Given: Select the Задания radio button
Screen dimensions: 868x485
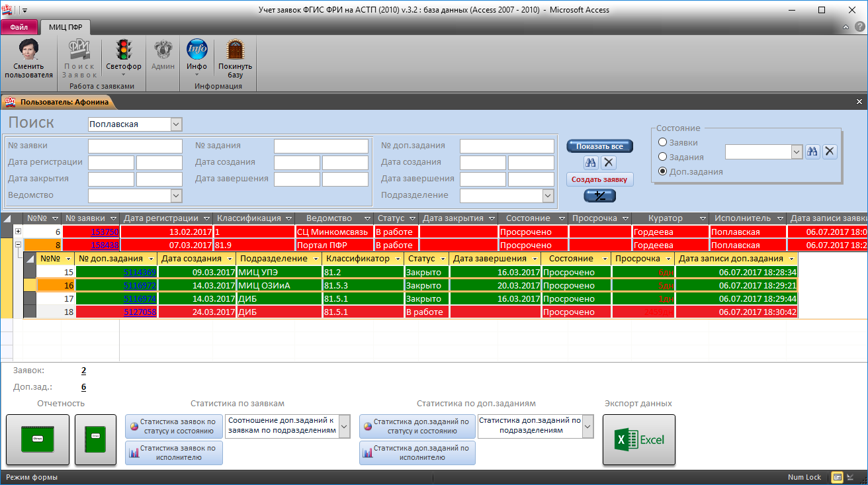Looking at the screenshot, I should point(662,157).
